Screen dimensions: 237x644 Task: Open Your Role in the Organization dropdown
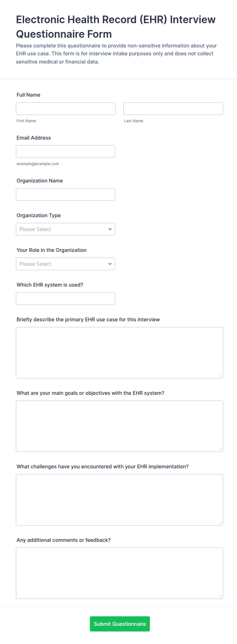[65, 264]
